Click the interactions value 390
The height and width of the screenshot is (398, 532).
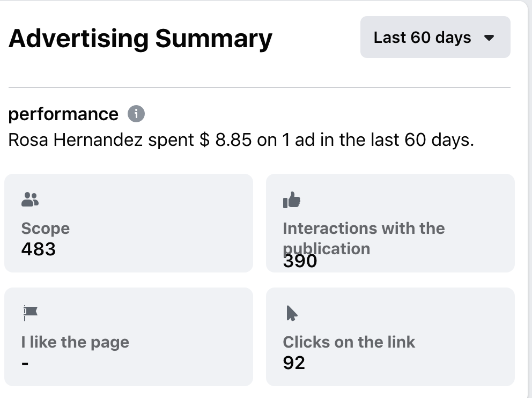coord(300,261)
